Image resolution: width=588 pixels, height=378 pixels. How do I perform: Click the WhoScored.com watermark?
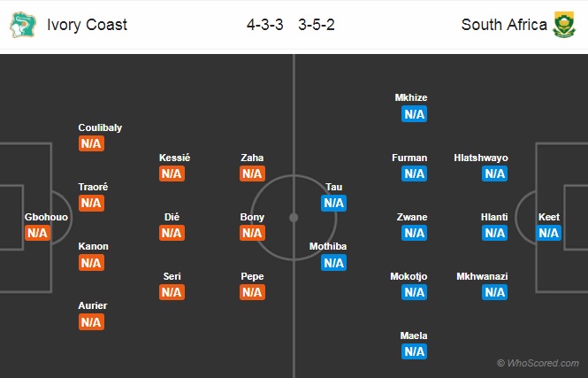tap(538, 363)
